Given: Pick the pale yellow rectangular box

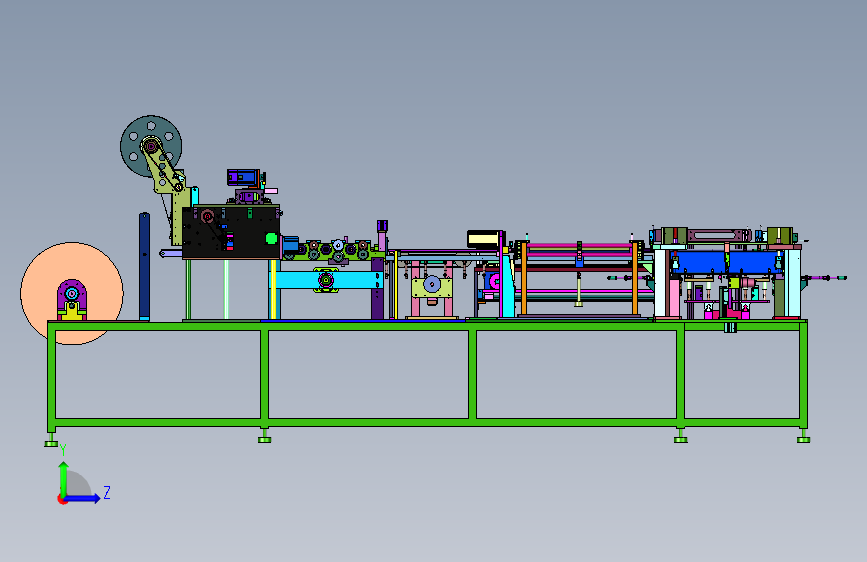Looking at the screenshot, I should pos(484,240).
